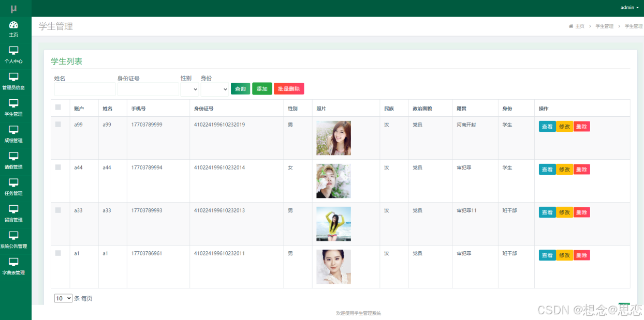
Task: Open the admin user dropdown menu
Action: 630,8
